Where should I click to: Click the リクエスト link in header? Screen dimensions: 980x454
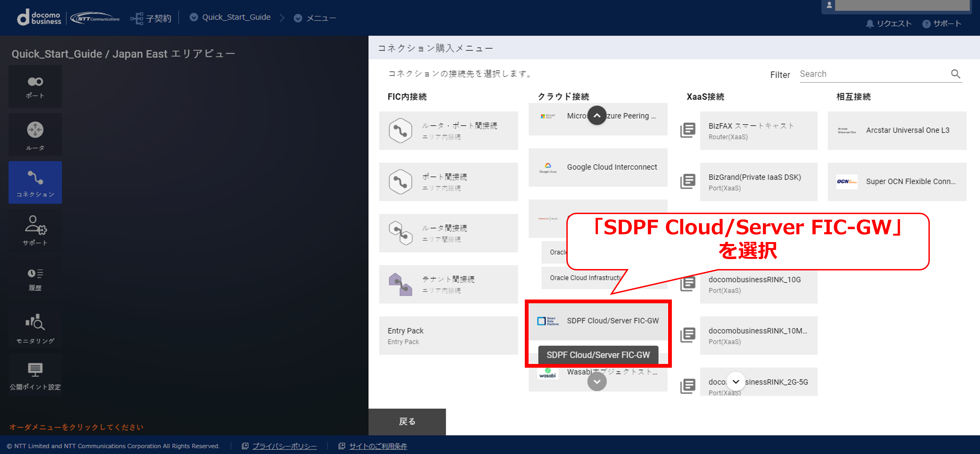894,23
